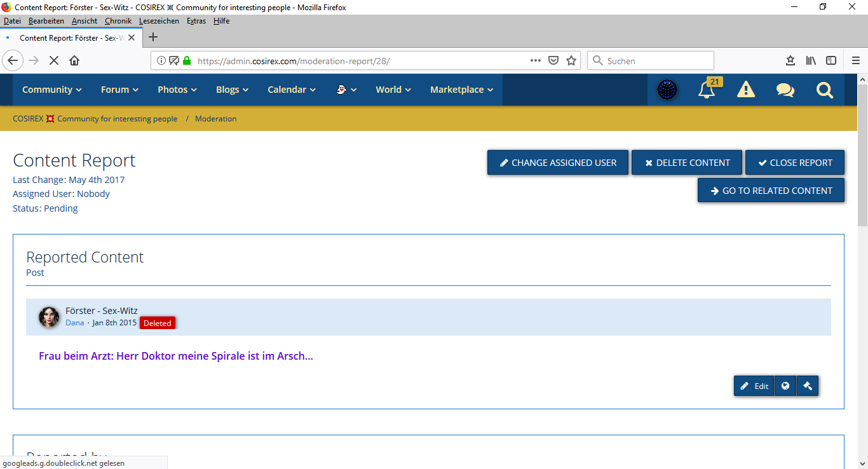Viewport: 868px width, 469px height.
Task: Open the Chronik menu
Action: click(x=118, y=21)
